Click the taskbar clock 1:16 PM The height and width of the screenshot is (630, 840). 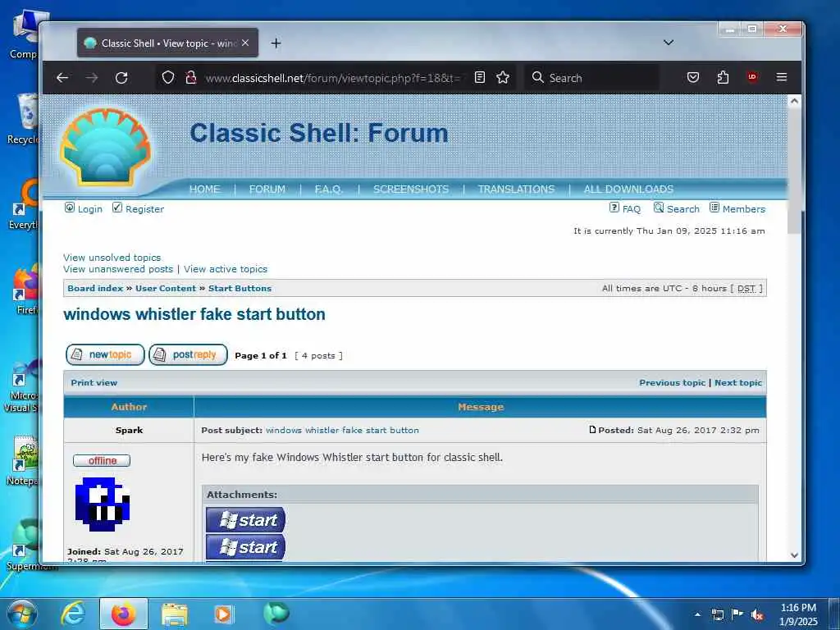pyautogui.click(x=798, y=608)
